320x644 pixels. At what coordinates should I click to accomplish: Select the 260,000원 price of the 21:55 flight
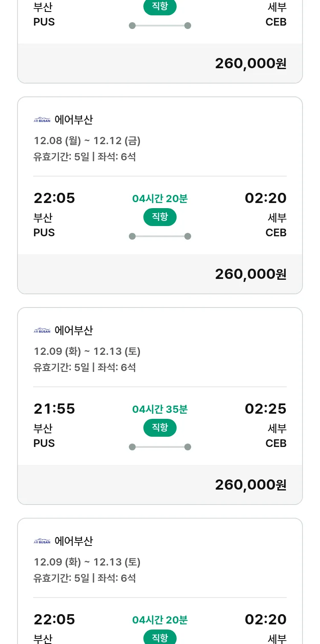click(250, 484)
